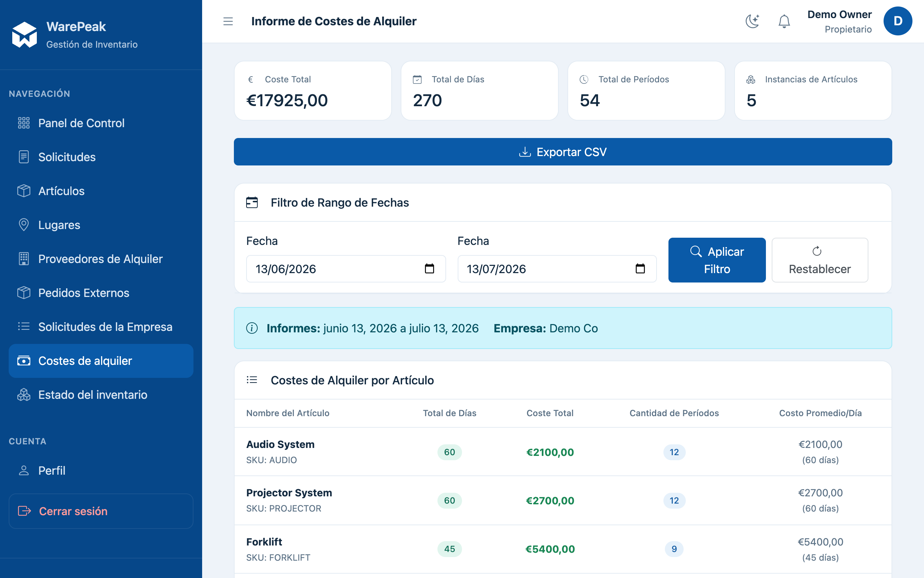Image resolution: width=924 pixels, height=578 pixels.
Task: Open the Demo Owner avatar menu
Action: [898, 21]
